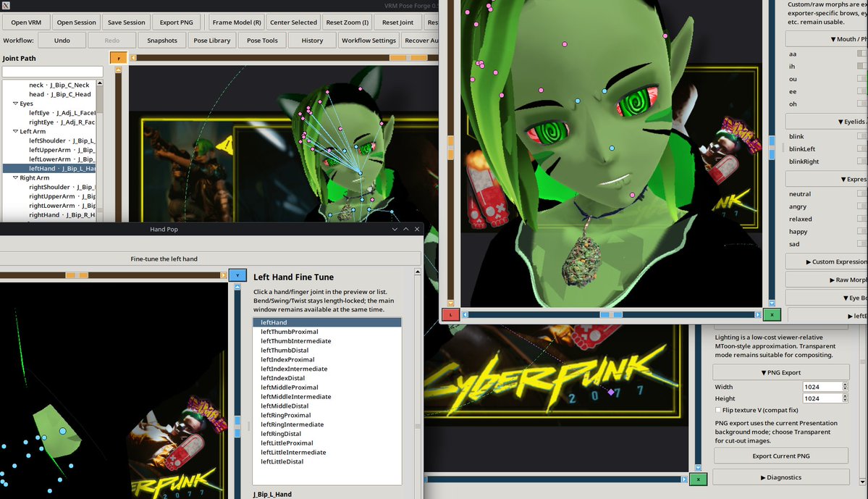The width and height of the screenshot is (868, 499).
Task: Roll up Hand Pop window with down chevron
Action: pos(395,230)
